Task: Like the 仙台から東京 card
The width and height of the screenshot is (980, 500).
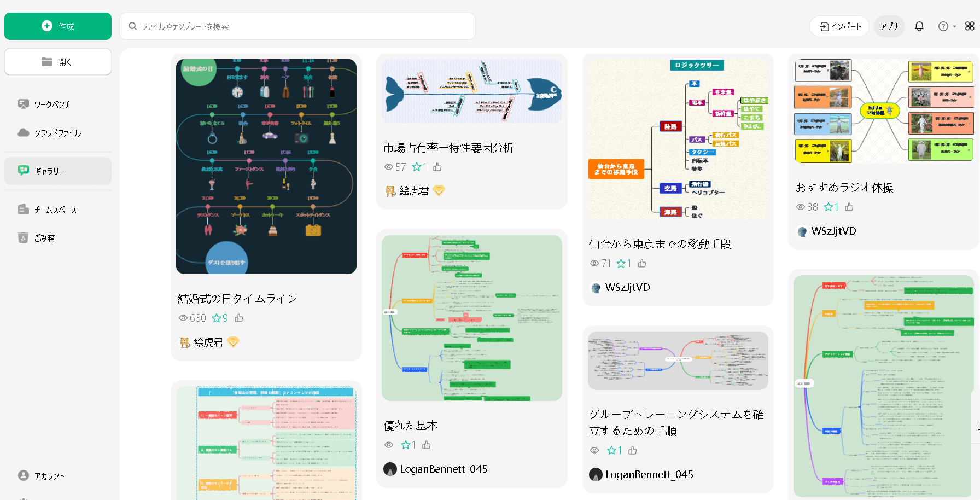Action: [642, 263]
